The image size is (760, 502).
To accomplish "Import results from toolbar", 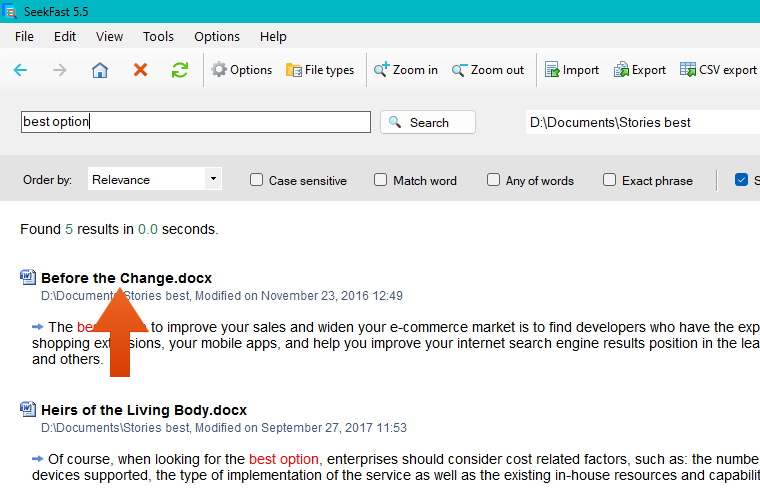I will (571, 70).
